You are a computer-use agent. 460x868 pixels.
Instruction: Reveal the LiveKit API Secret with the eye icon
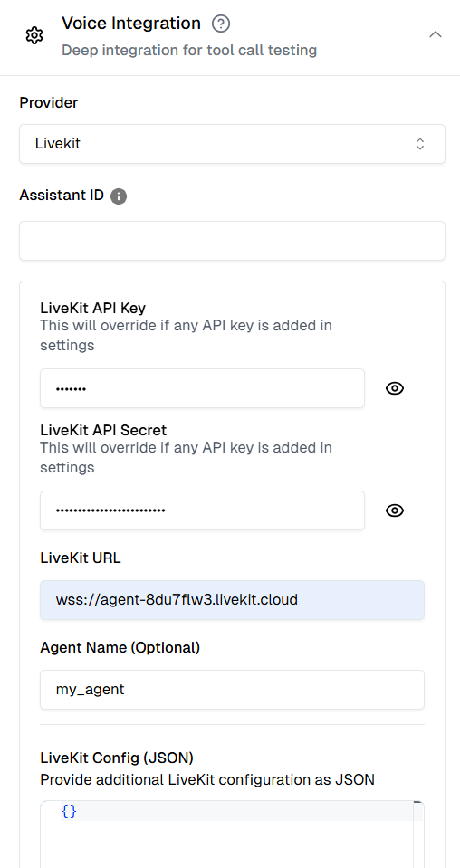(x=395, y=510)
